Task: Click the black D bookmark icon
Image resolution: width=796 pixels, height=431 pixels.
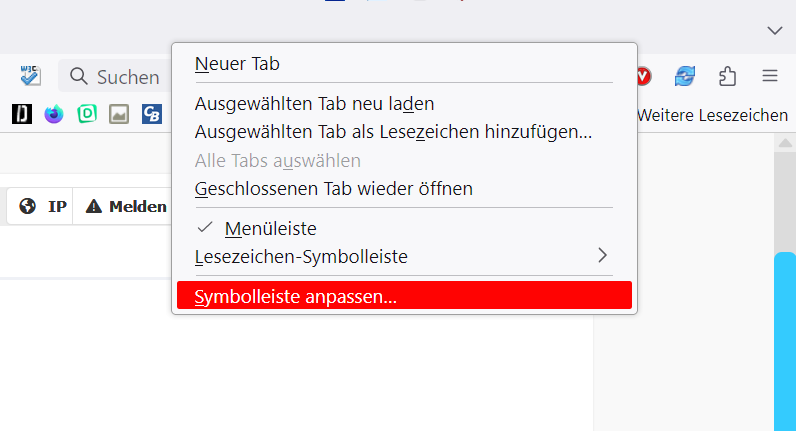Action: (22, 114)
